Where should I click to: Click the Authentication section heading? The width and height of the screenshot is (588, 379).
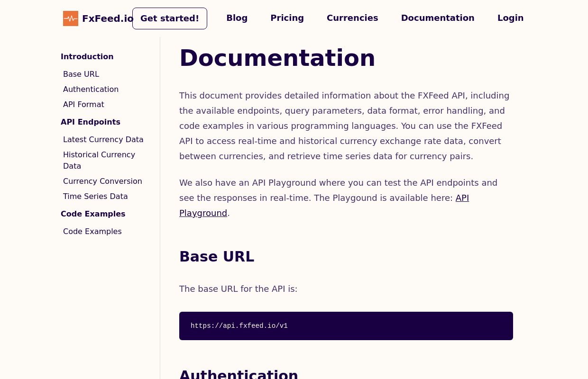pyautogui.click(x=239, y=373)
